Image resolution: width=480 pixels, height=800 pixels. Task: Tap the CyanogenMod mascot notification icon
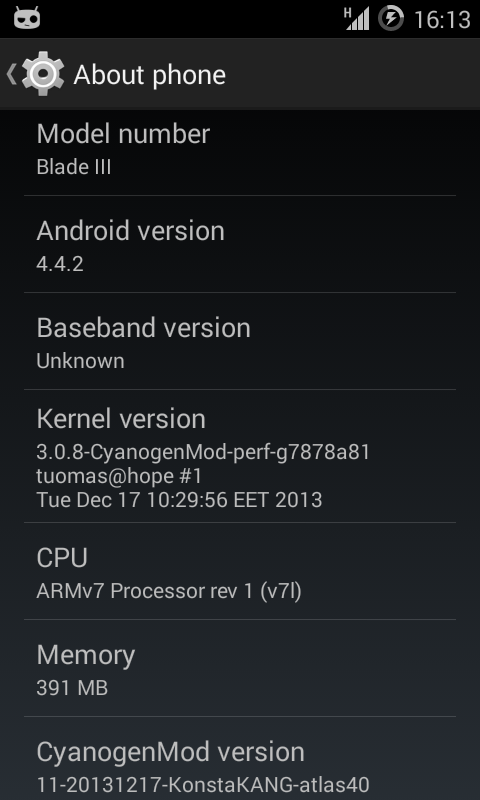(x=27, y=18)
